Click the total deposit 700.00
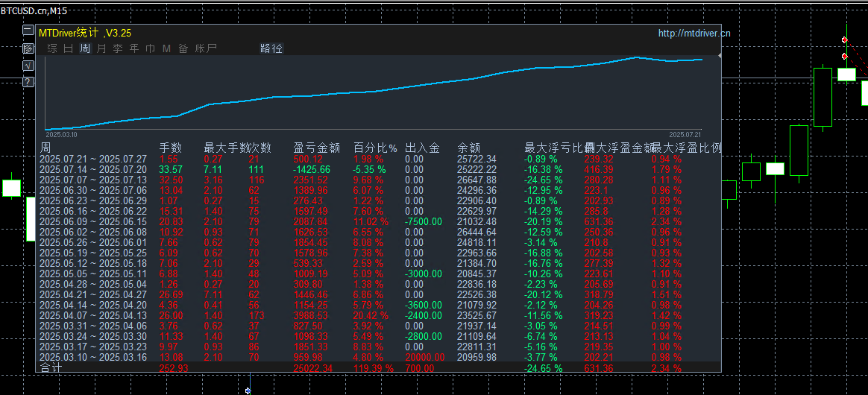This screenshot has height=395, width=868. (x=419, y=368)
